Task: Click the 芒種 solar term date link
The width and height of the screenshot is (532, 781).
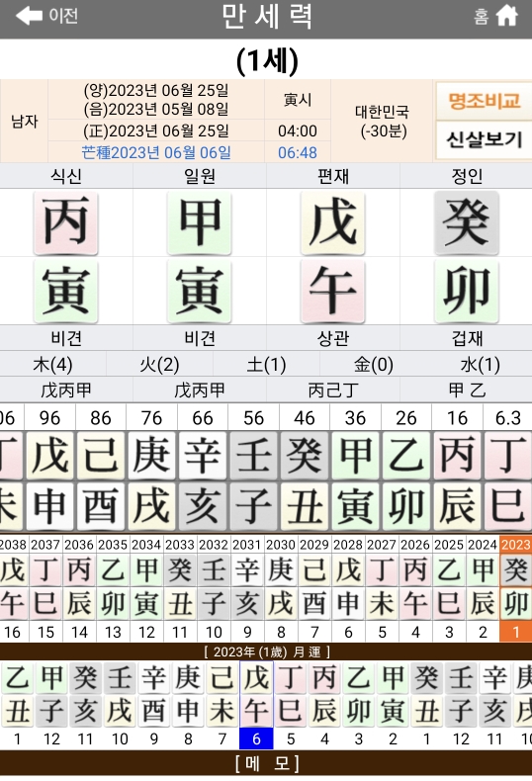Action: click(x=156, y=152)
